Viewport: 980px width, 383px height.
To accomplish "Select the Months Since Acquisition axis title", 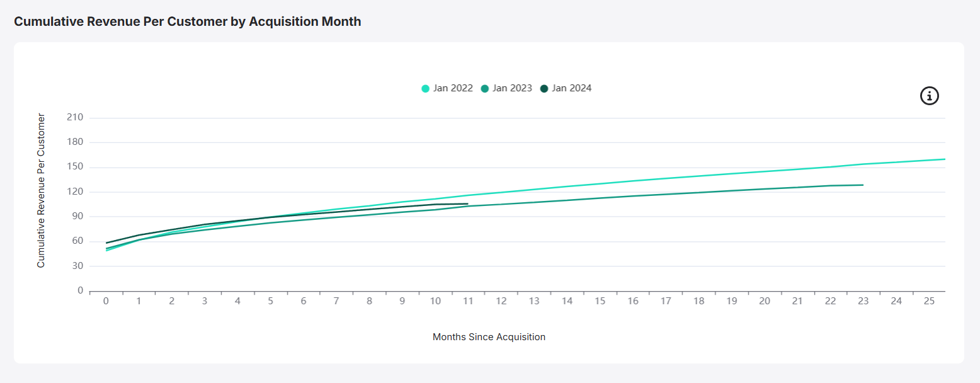I will (489, 337).
